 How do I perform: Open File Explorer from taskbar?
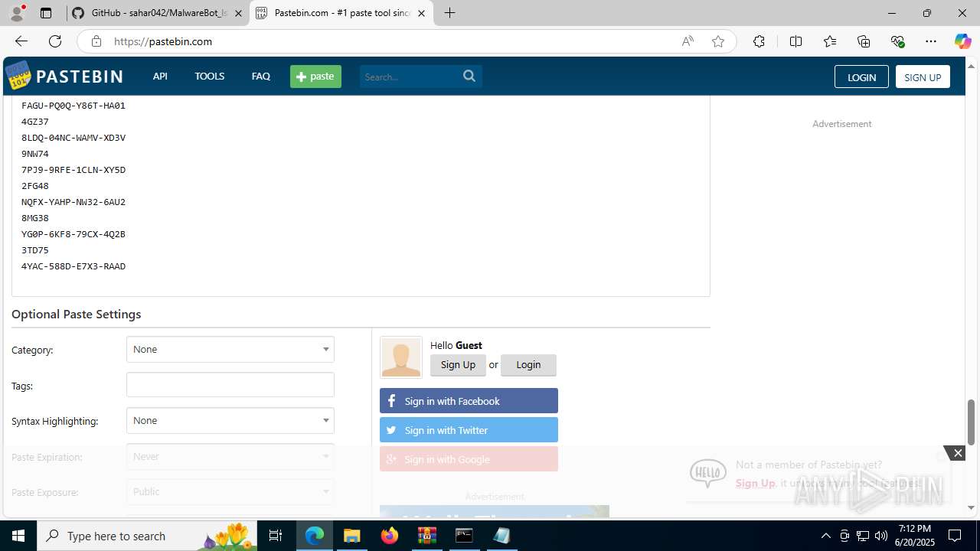pos(352,536)
